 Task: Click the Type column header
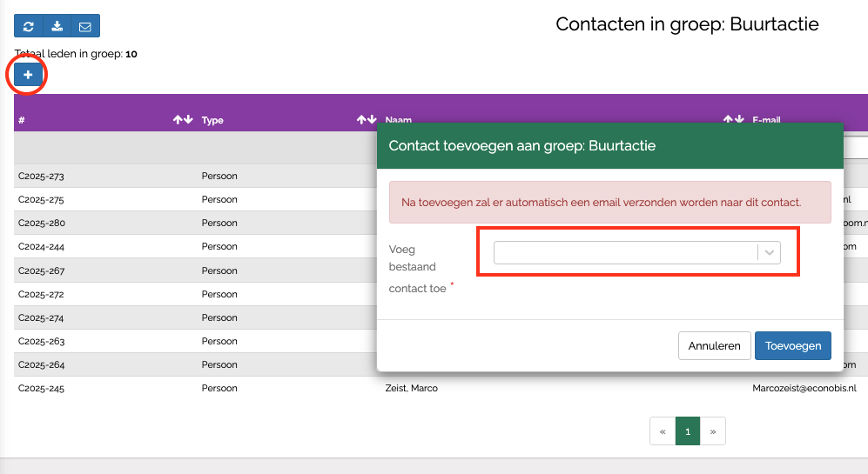click(212, 120)
